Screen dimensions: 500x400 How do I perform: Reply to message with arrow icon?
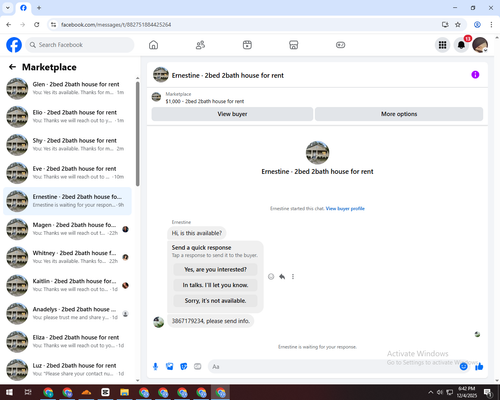coord(282,276)
